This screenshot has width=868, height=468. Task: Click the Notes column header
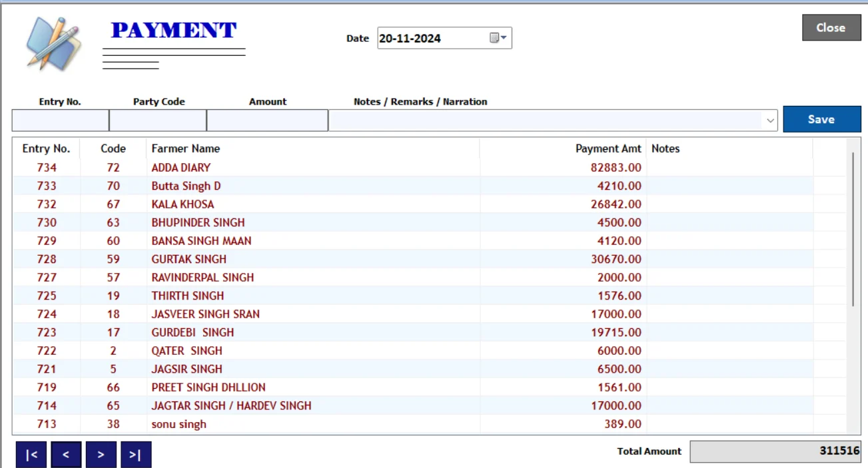[729, 148]
